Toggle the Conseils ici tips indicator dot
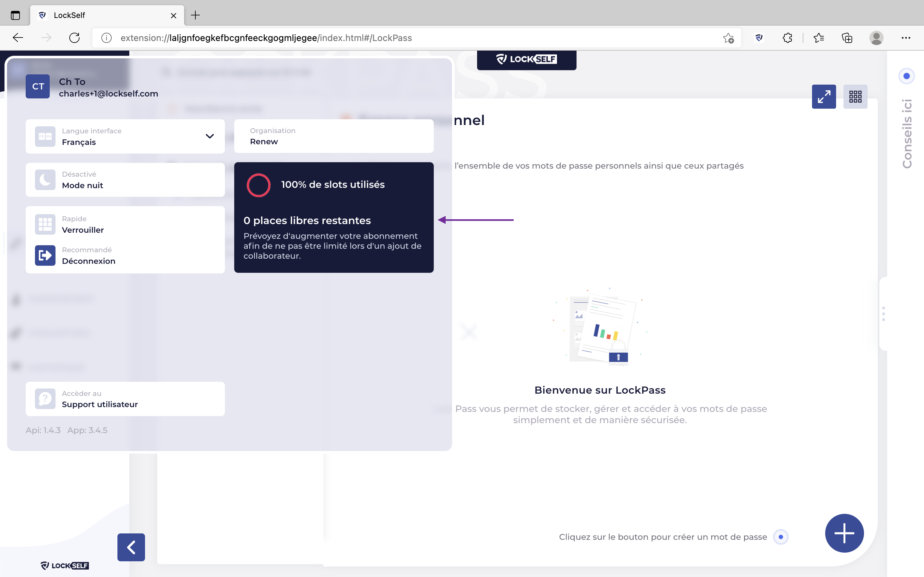Screen dimensions: 924x577 point(906,76)
